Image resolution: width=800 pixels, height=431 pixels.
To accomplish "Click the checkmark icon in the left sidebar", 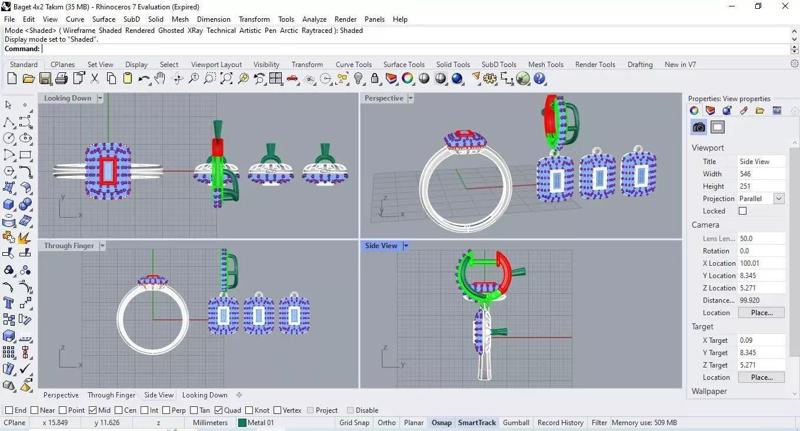I will point(25,369).
